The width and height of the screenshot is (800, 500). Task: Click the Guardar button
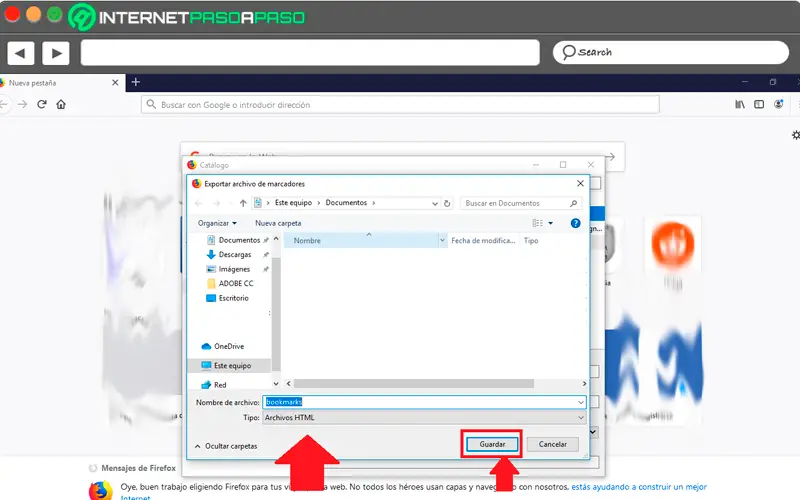click(492, 444)
